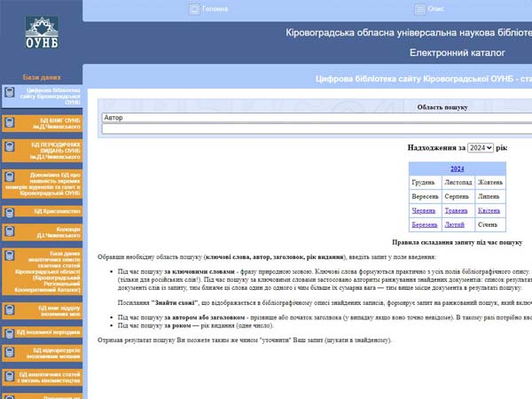This screenshot has height=399, width=532.
Task: Click Правила складання запиту heading
Action: point(457,242)
